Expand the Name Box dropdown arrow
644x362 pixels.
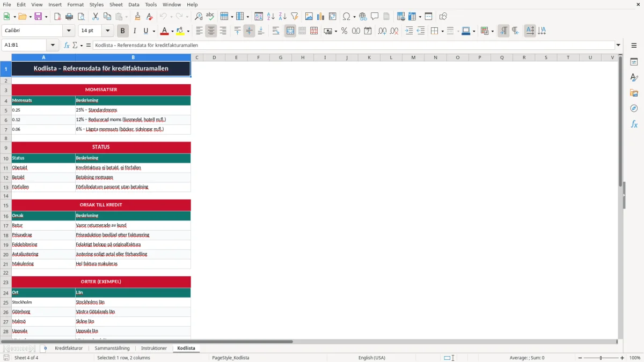(x=53, y=45)
